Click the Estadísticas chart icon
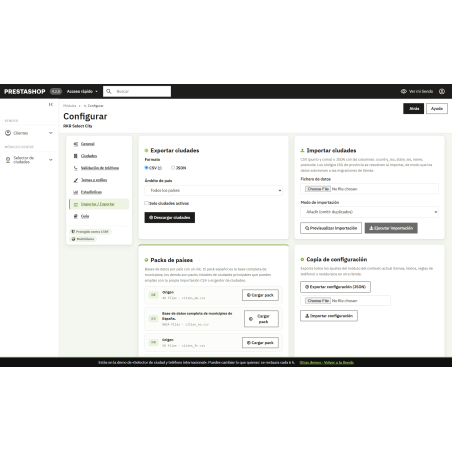Viewport: 452px width, 452px height. point(76,192)
